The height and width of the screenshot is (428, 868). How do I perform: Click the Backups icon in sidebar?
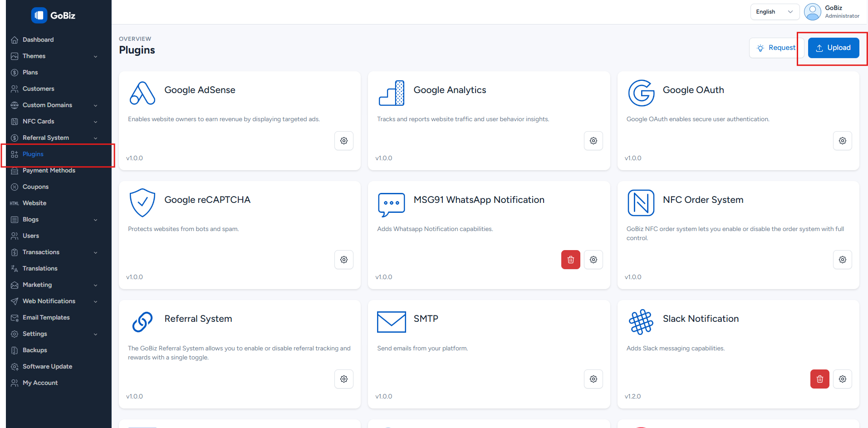point(15,350)
